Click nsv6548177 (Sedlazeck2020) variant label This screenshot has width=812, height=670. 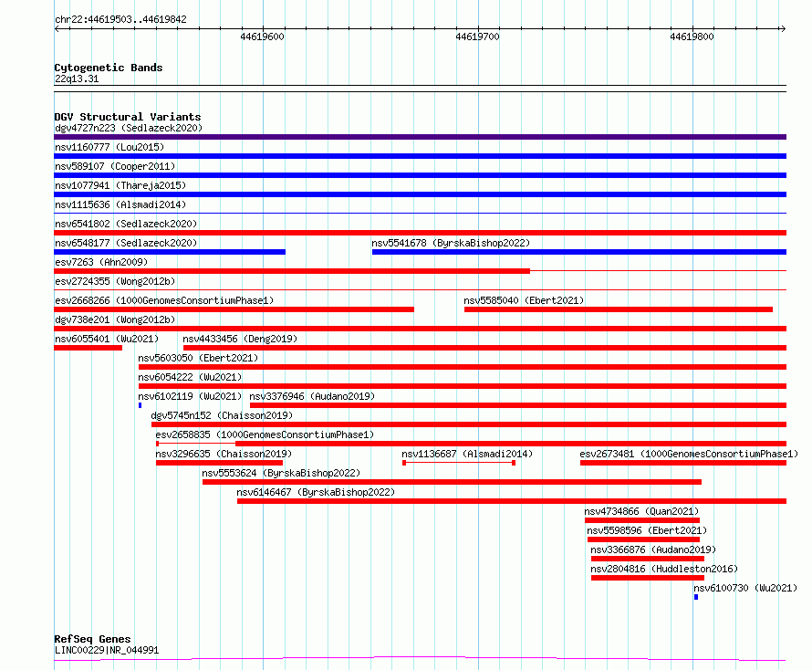(126, 243)
